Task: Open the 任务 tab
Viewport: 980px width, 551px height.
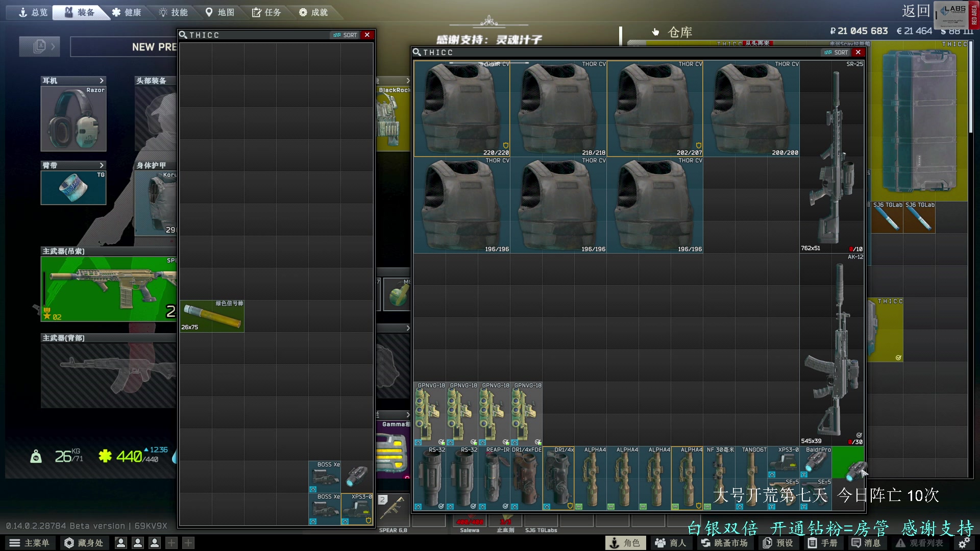Action: [x=266, y=12]
